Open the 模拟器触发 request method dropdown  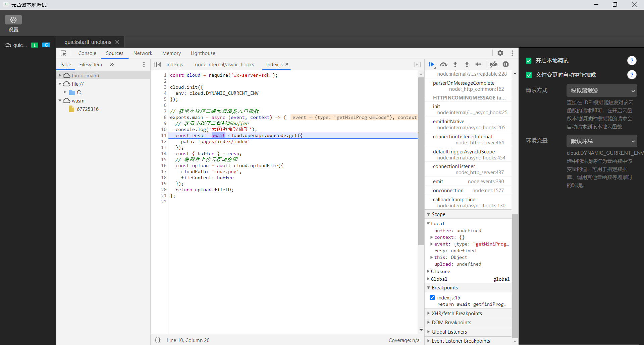pyautogui.click(x=602, y=91)
